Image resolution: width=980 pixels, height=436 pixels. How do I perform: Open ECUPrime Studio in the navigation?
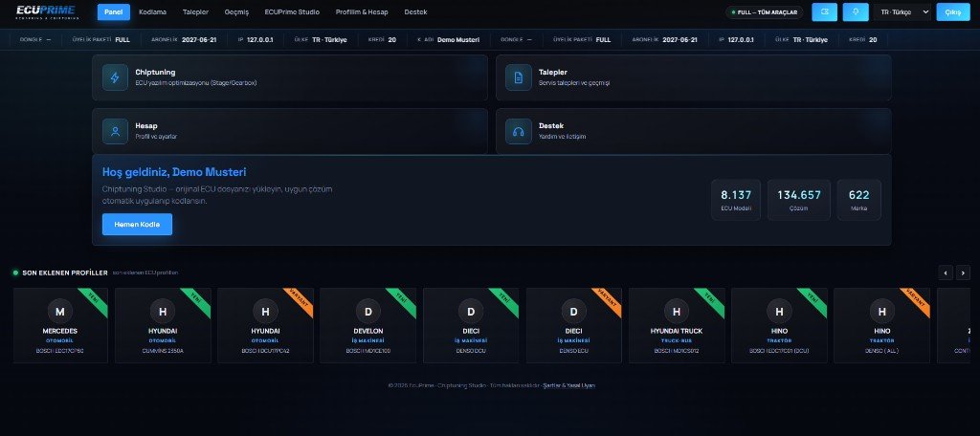point(292,11)
